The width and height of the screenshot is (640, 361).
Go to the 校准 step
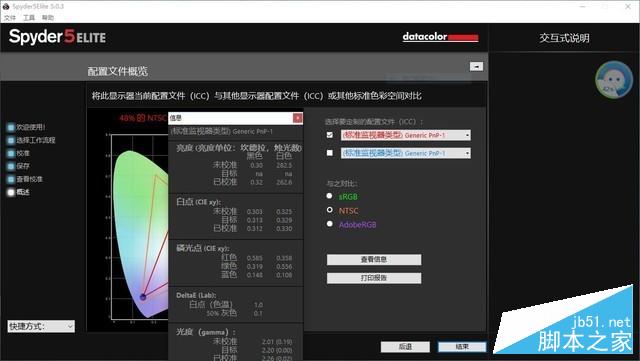click(x=19, y=154)
